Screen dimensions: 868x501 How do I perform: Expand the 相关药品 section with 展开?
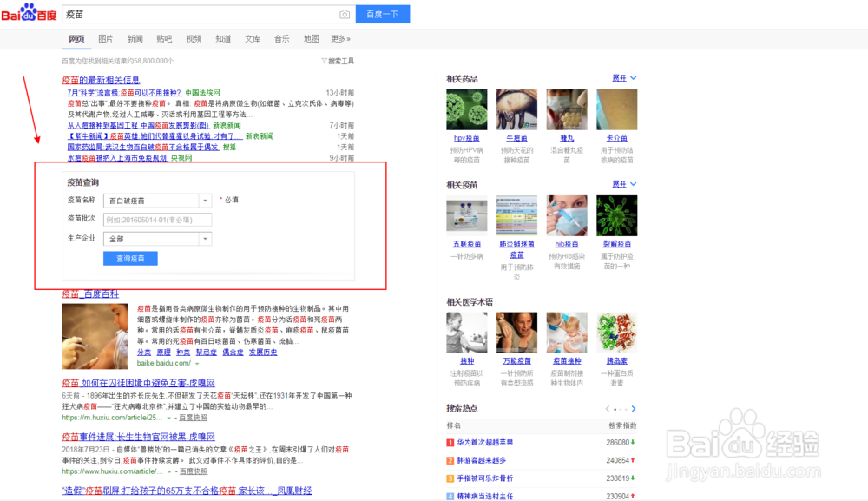point(624,78)
